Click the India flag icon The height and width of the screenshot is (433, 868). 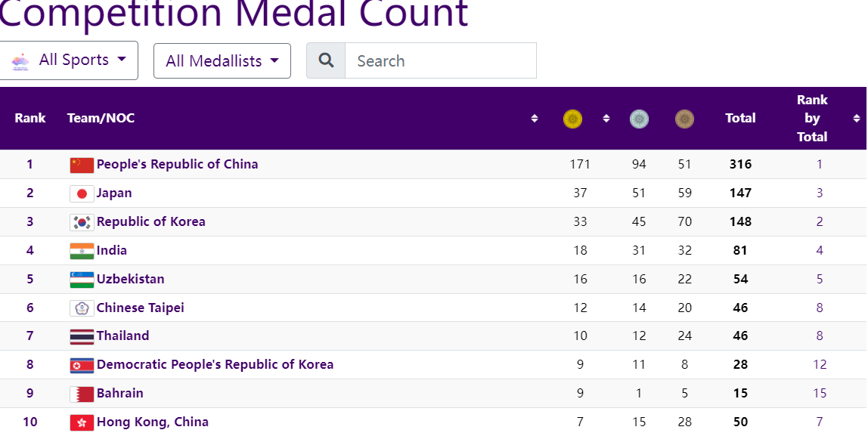tap(82, 251)
